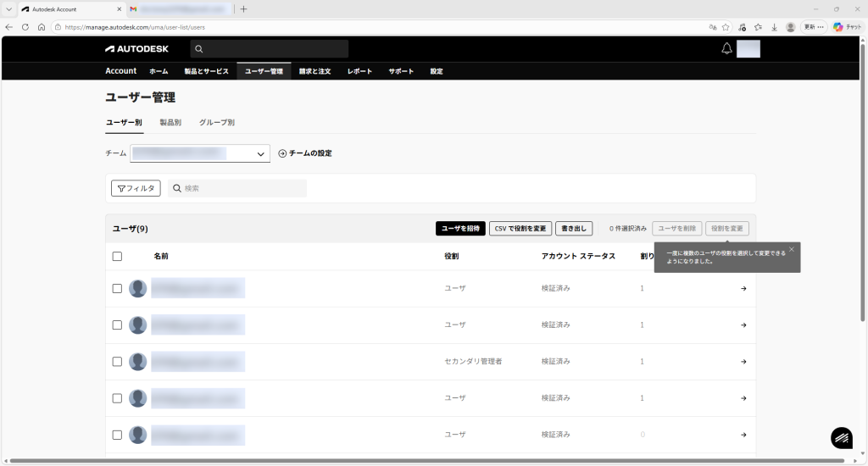Click the ユーザを招待 button
868x466 pixels.
pos(459,229)
